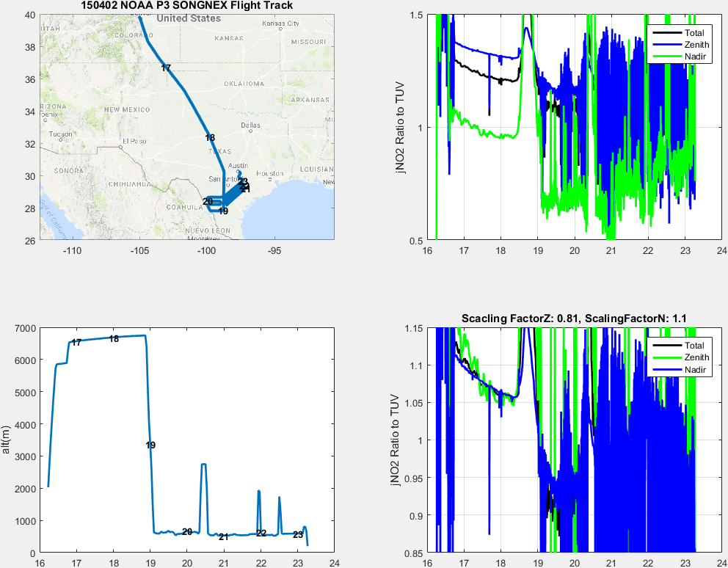Viewport: 728px width, 568px height.
Task: Click hour marker 19 on the altitude descent
Action: pyautogui.click(x=150, y=445)
